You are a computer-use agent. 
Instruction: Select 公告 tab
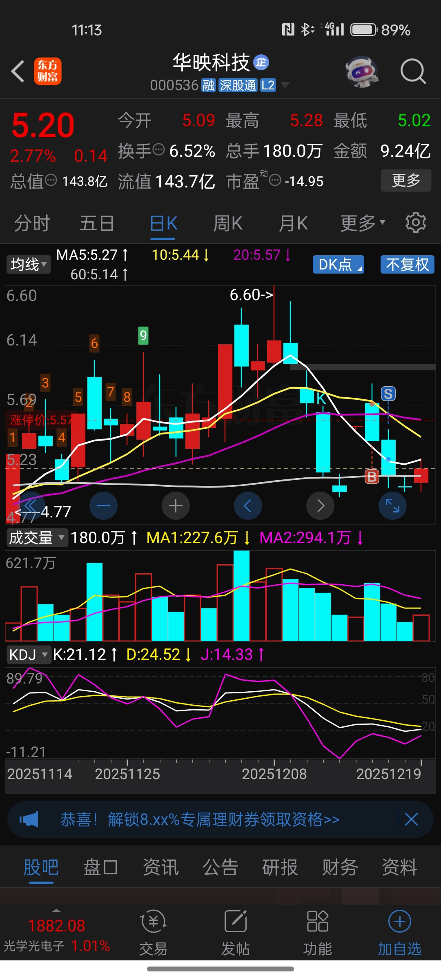(220, 866)
